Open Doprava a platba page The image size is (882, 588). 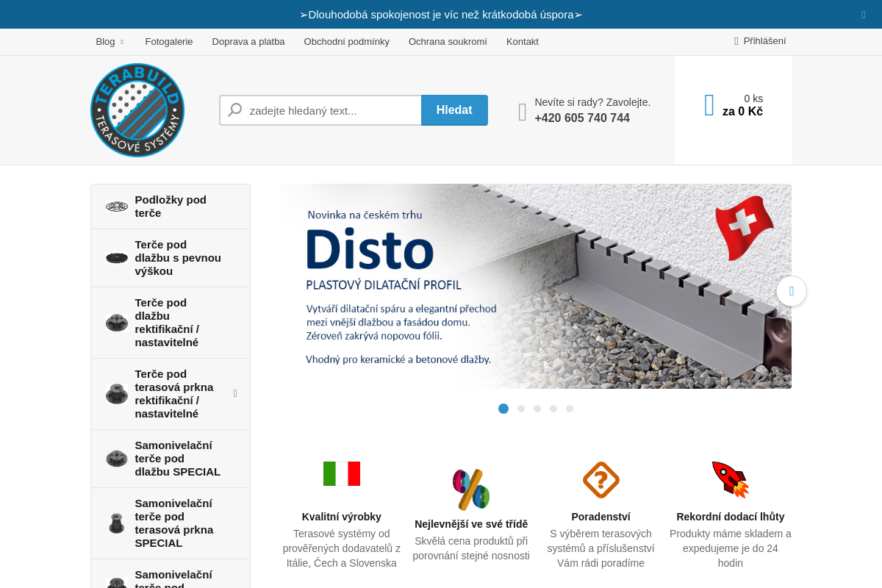point(248,42)
